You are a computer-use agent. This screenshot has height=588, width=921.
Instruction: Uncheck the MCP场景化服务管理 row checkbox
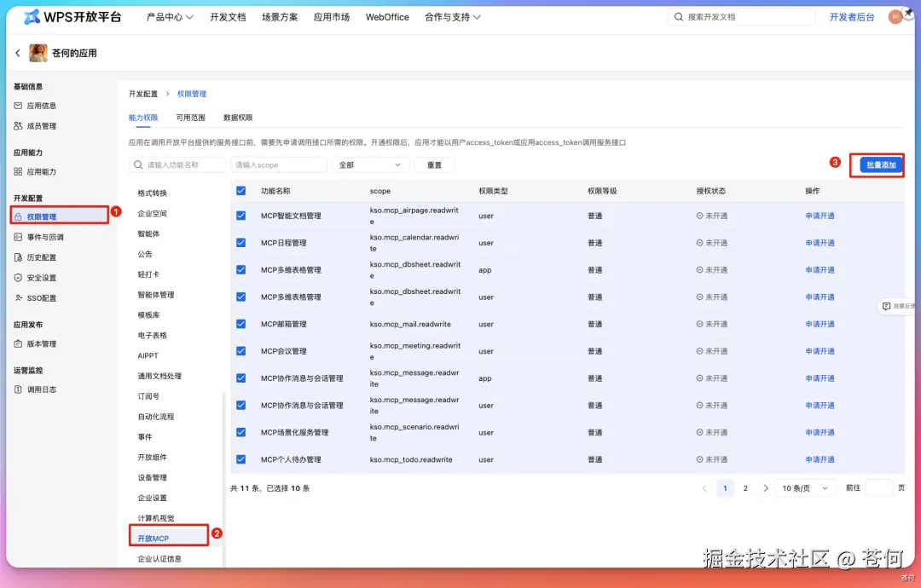240,433
